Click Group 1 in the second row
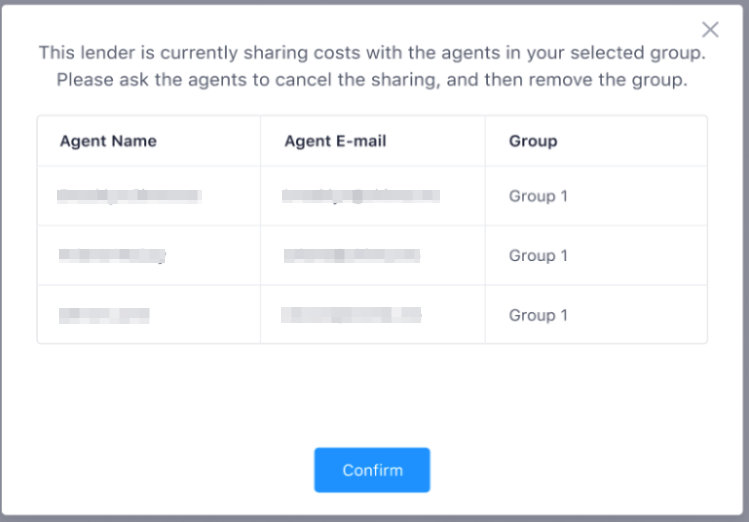 click(538, 256)
